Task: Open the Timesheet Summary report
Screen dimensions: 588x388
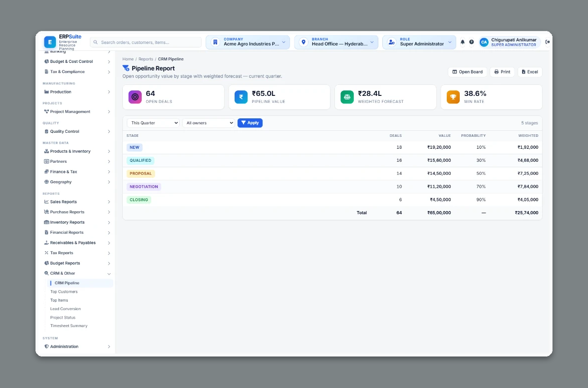Action: pos(69,326)
